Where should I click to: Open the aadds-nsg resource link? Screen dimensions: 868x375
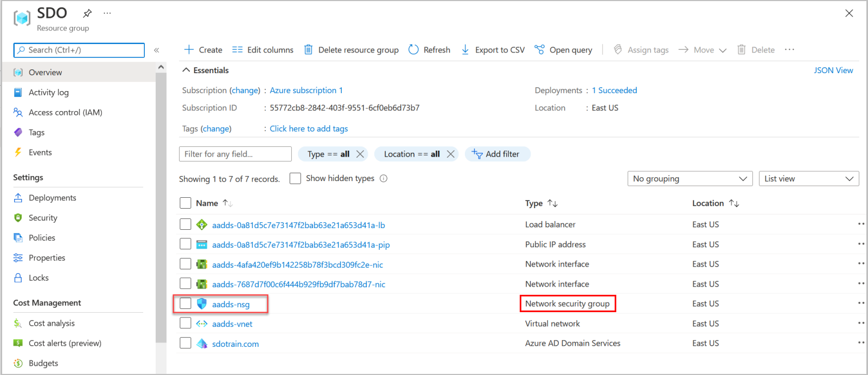click(x=231, y=305)
